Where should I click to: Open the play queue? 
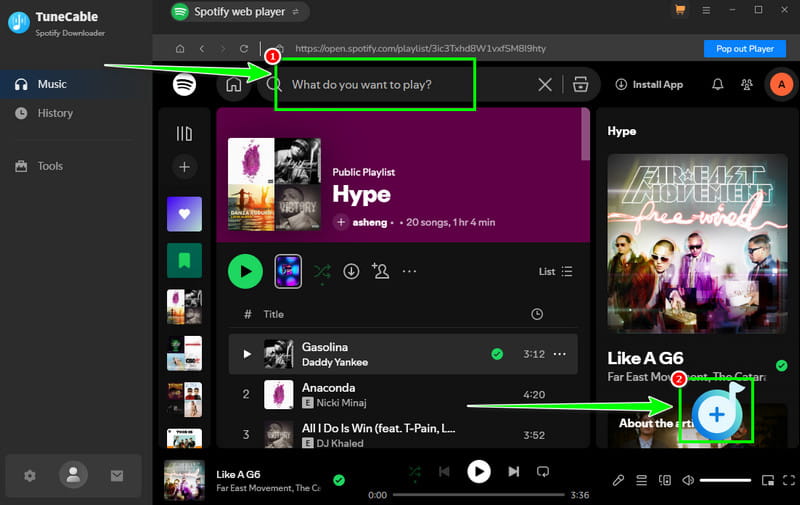[641, 480]
